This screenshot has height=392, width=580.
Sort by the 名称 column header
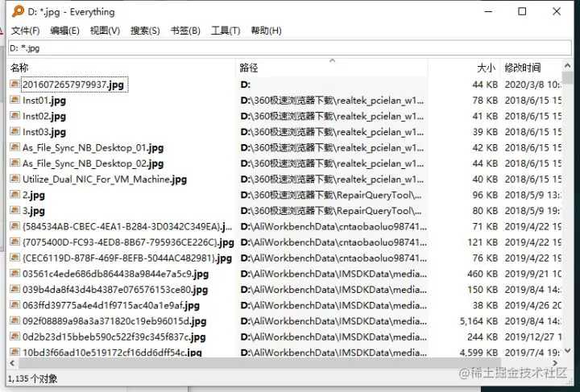[122, 68]
